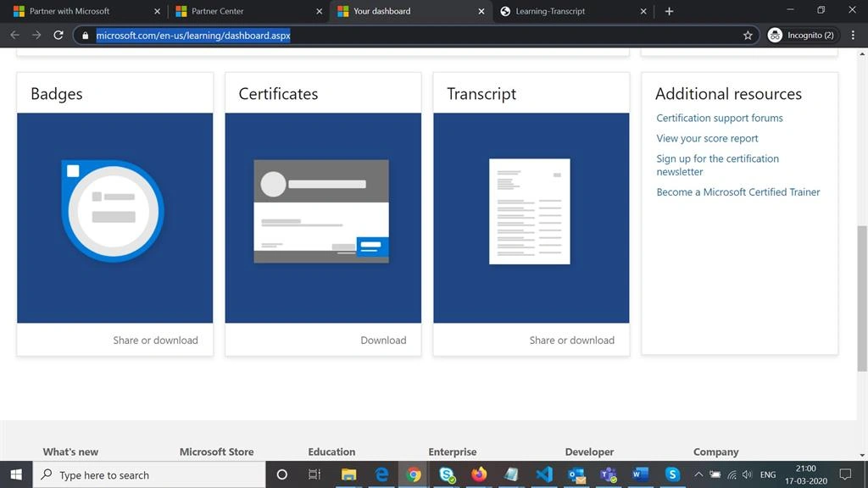Click Share or download under Badges
Viewport: 868px width, 488px height.
(x=156, y=341)
